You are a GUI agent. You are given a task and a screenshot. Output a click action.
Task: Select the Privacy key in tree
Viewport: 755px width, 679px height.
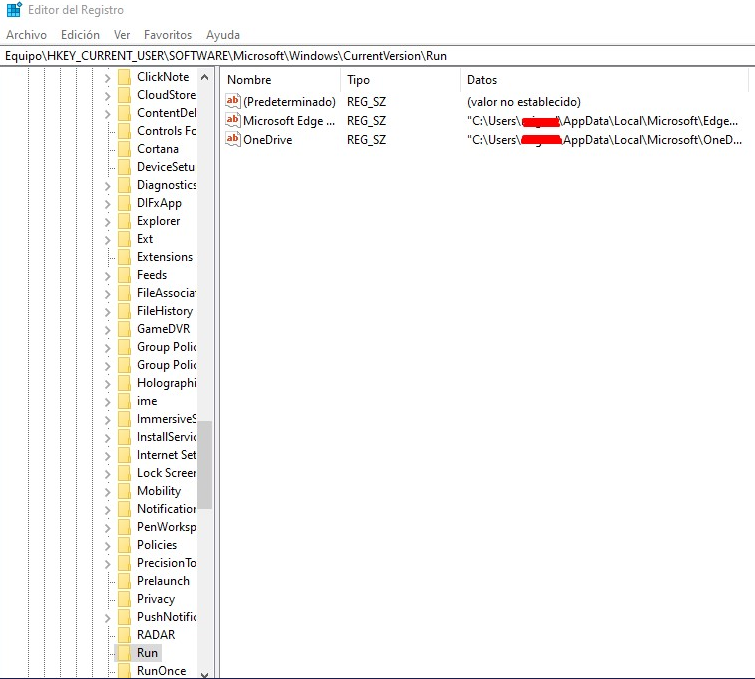[155, 599]
